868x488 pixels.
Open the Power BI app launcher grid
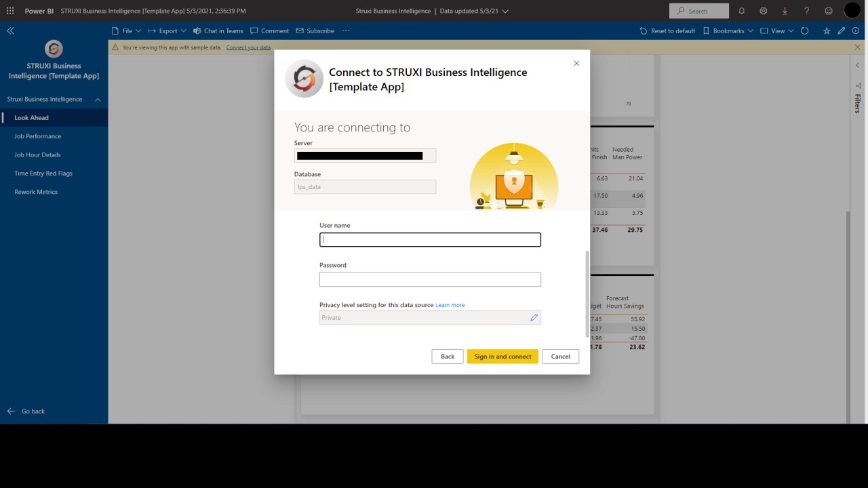[x=10, y=11]
